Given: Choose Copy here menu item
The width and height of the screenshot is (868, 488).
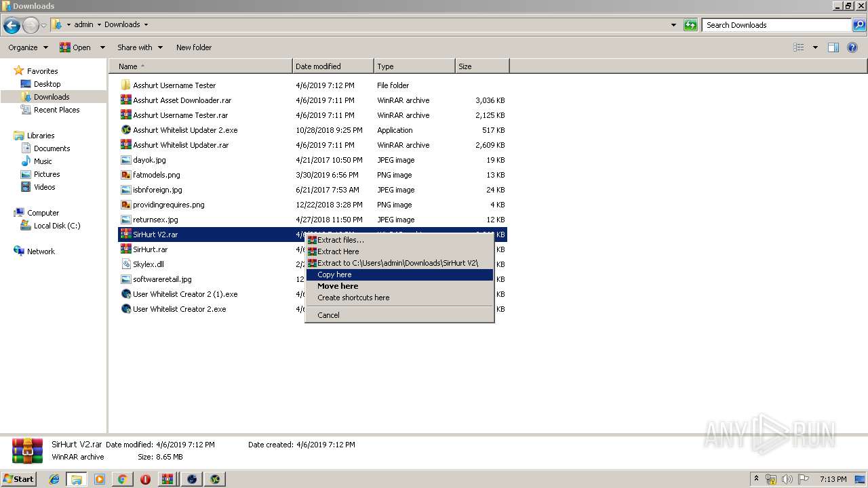Looking at the screenshot, I should tap(399, 274).
